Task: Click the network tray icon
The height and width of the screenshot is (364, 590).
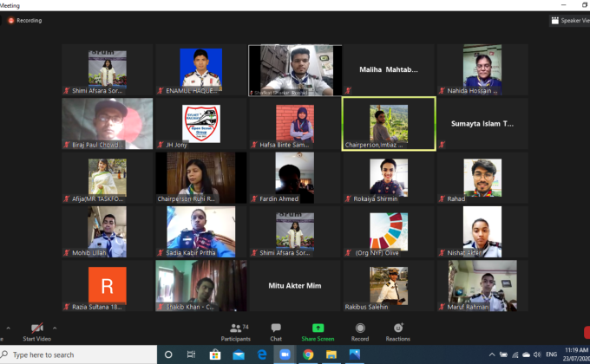Action: 515,354
